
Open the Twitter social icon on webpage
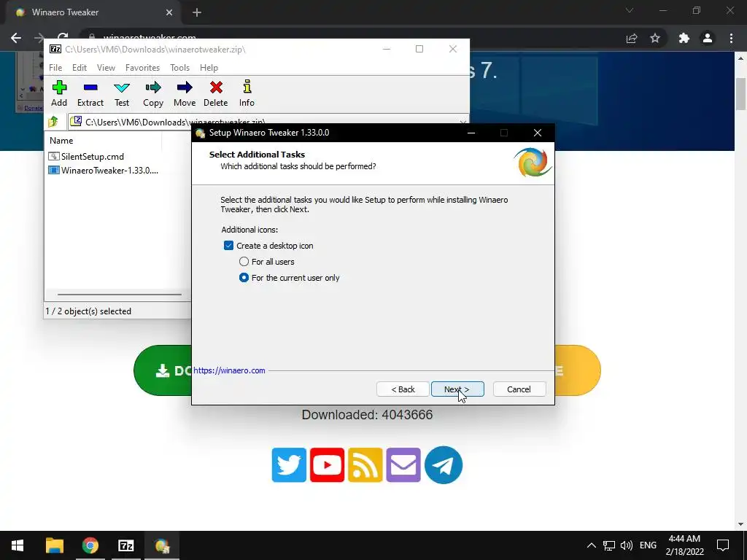(289, 464)
